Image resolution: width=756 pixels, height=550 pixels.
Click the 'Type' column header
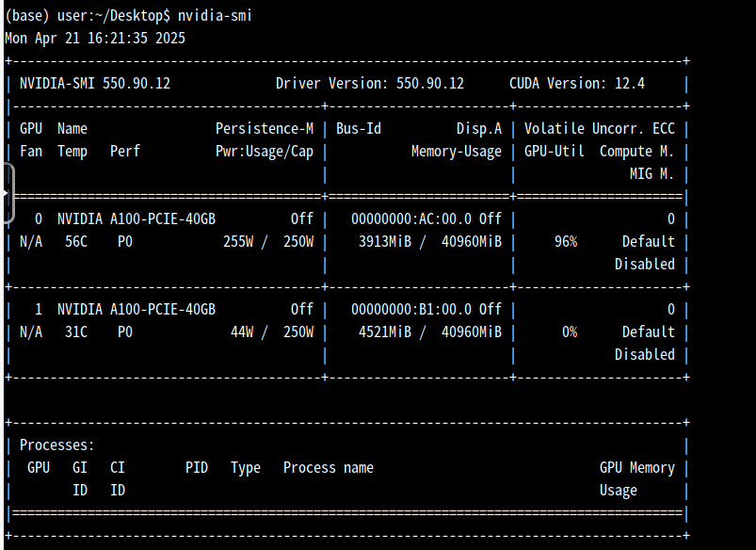pos(246,467)
